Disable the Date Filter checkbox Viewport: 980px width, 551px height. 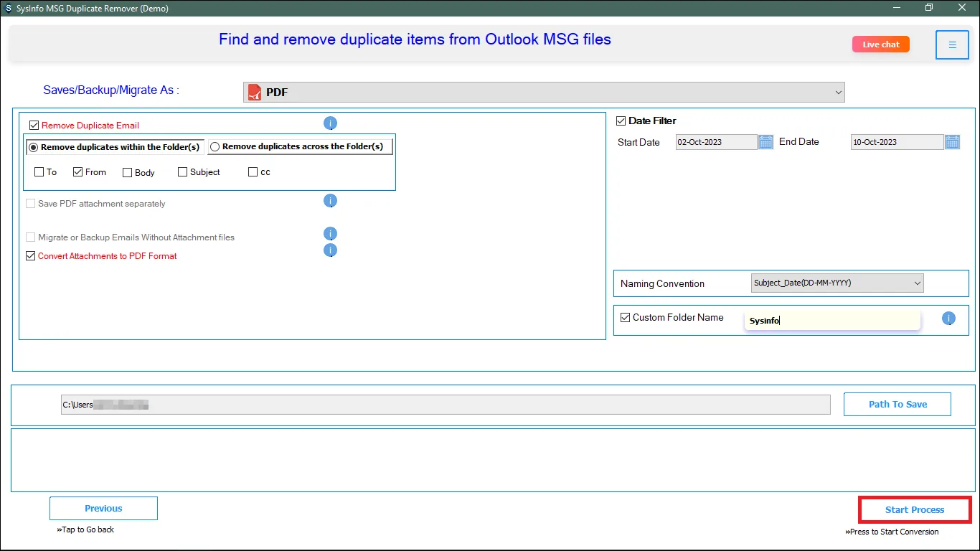621,121
